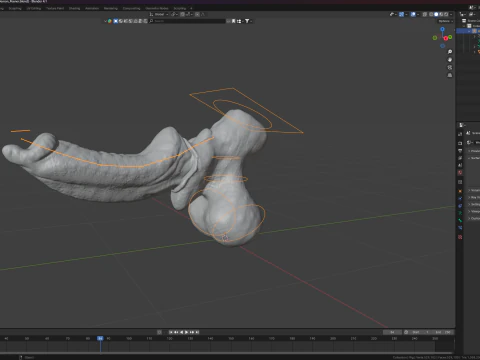Click the proportional editing falloff icon

(203, 14)
